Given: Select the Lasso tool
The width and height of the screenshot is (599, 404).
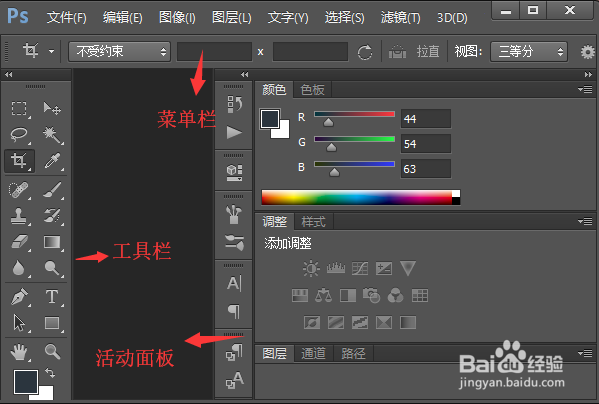Looking at the screenshot, I should pos(19,134).
